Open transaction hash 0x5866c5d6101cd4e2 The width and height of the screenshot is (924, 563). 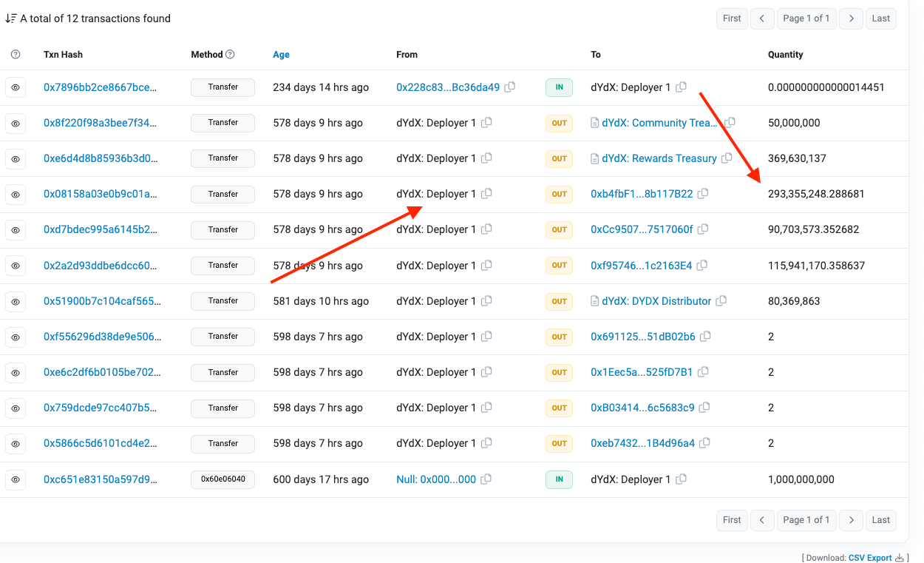click(101, 443)
